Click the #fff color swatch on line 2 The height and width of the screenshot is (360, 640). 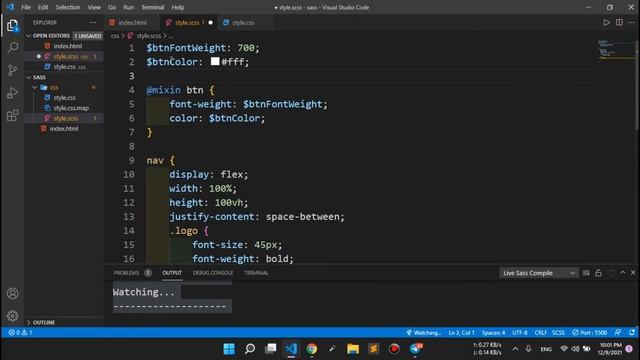coord(215,62)
